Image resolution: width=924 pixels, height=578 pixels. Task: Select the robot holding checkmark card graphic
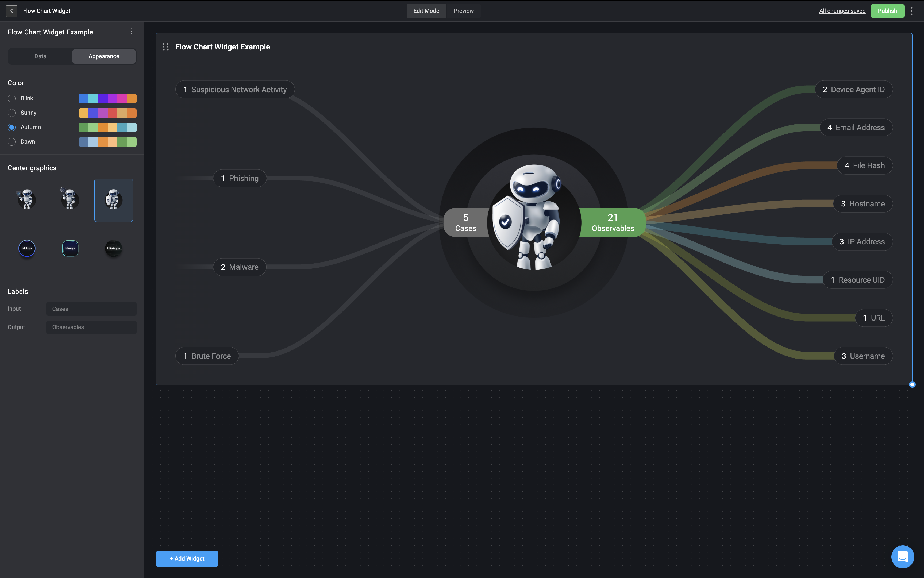pyautogui.click(x=27, y=199)
